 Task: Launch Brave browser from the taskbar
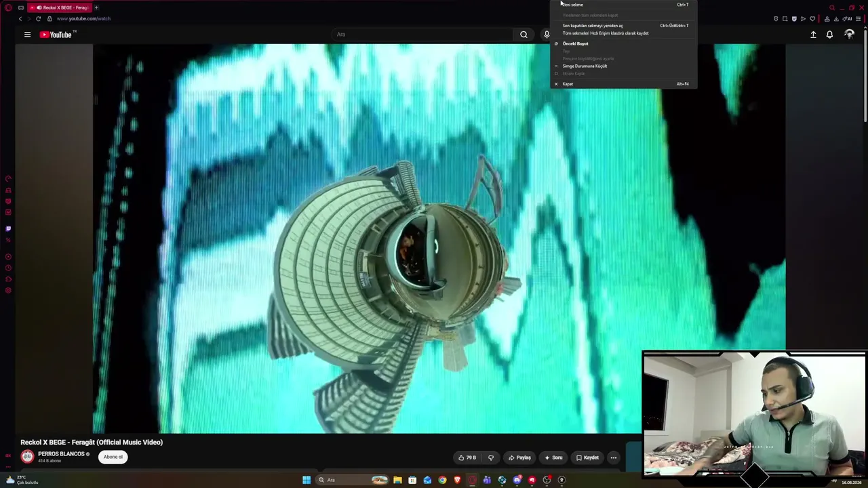[457, 480]
